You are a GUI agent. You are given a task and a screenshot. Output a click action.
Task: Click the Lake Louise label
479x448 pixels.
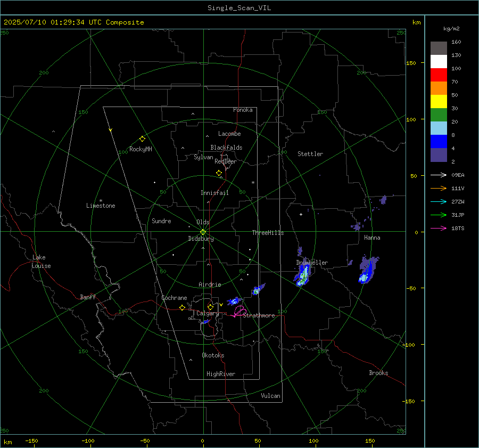click(x=41, y=262)
